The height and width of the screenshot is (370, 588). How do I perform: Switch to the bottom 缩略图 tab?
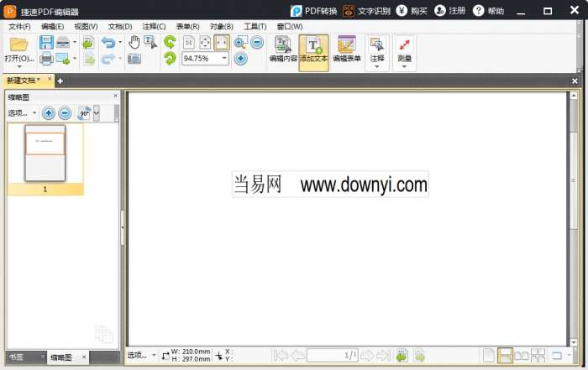click(x=60, y=357)
